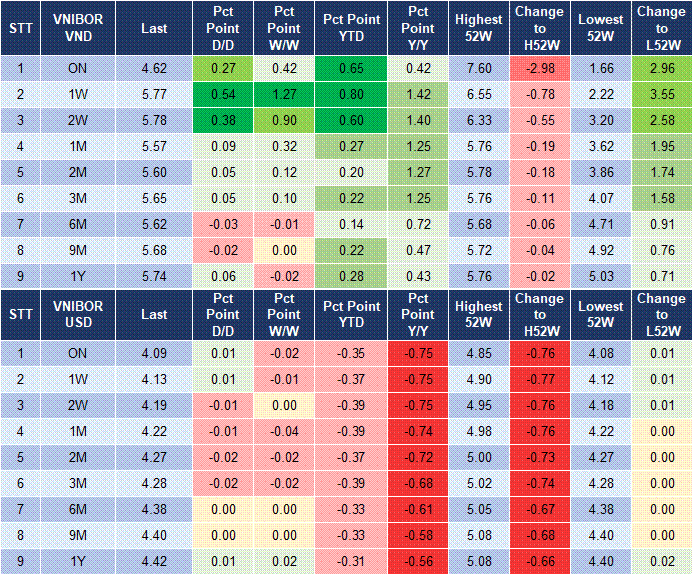Select the 2W tenor cell in the VND table
694x576 pixels.
[x=78, y=121]
